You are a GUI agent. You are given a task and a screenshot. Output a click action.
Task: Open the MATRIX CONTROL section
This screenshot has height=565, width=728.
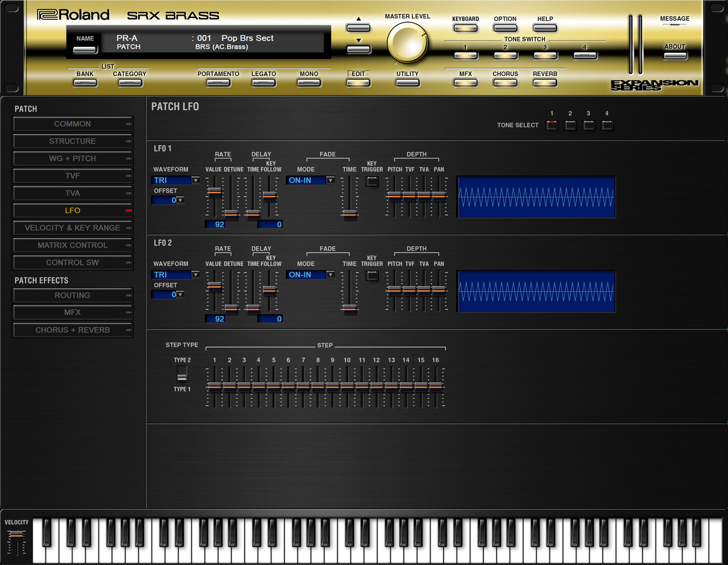coord(73,245)
